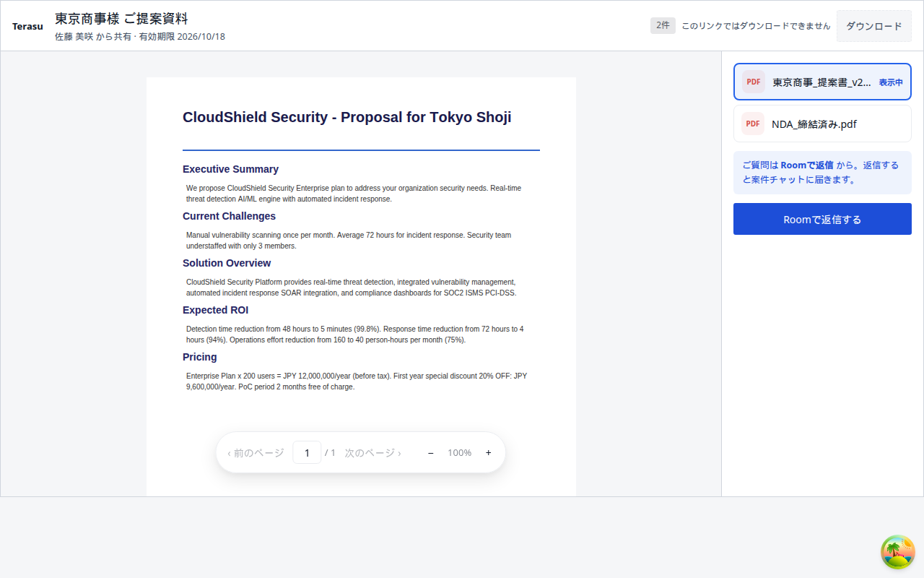Viewport: 924px width, 578px height.
Task: Click the Roomで返信する button
Action: (x=822, y=219)
